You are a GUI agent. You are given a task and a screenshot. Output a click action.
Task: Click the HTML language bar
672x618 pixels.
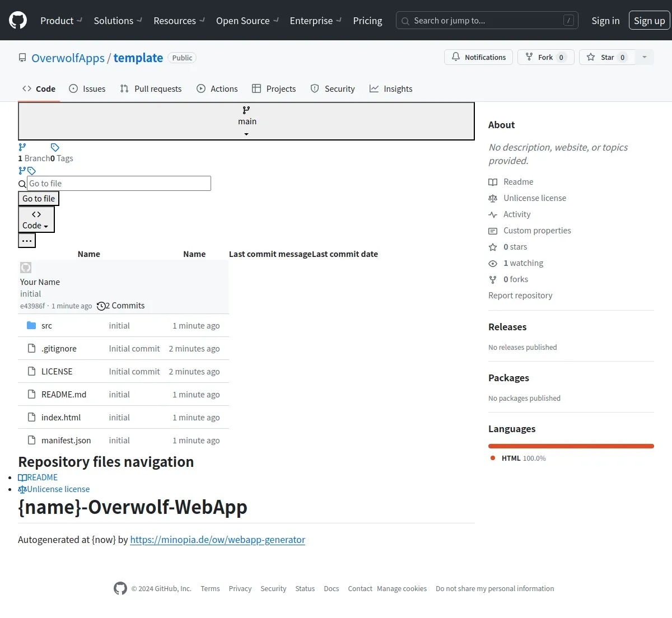[571, 446]
